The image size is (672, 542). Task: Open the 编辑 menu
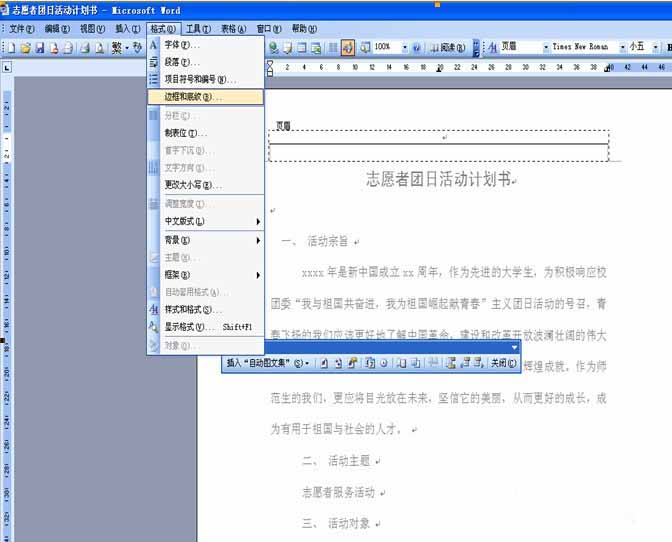click(57, 29)
